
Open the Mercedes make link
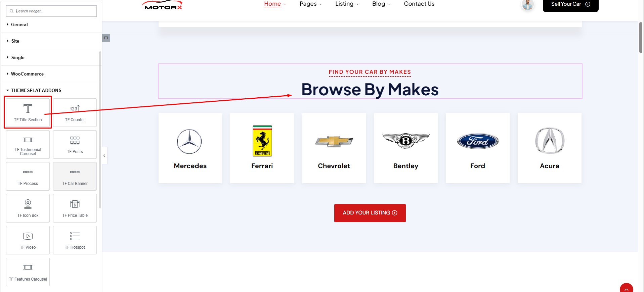coord(190,166)
